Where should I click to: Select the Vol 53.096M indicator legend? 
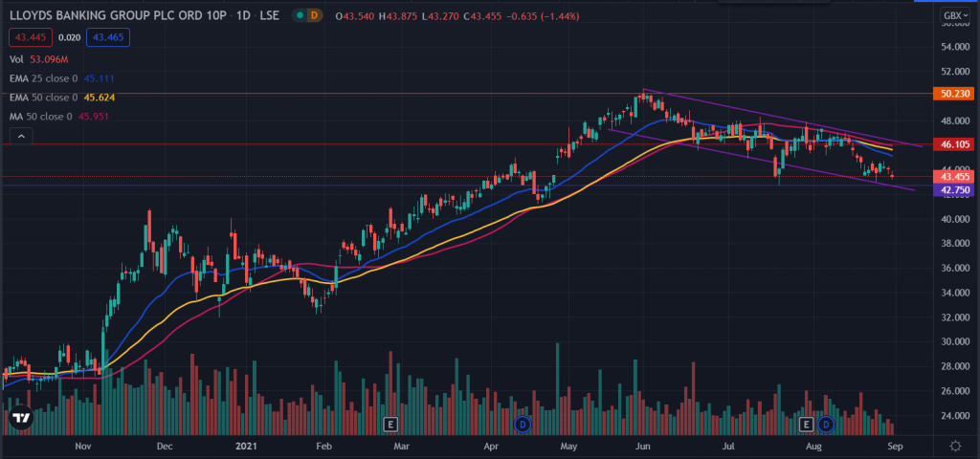(x=38, y=59)
